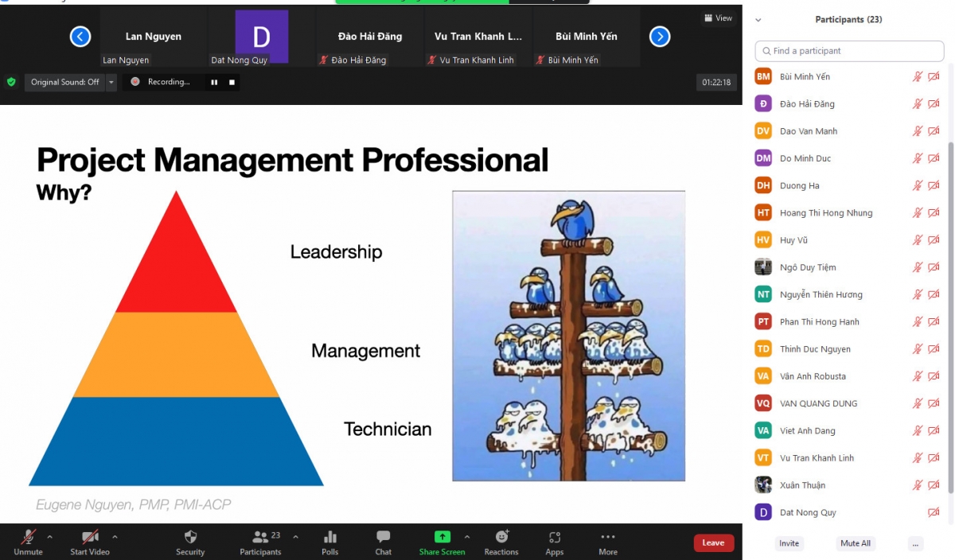Select Dat Nong Quy's video tile
The height and width of the screenshot is (560, 955).
pos(262,37)
